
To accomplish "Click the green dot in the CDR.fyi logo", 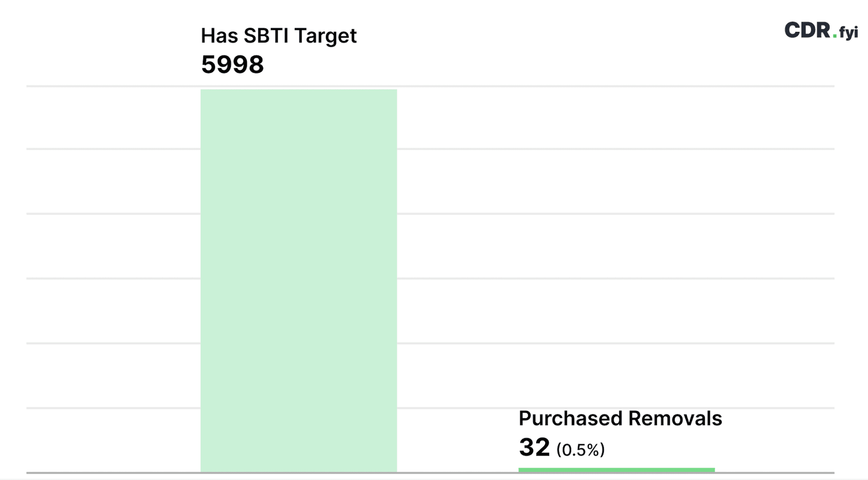I will point(835,36).
